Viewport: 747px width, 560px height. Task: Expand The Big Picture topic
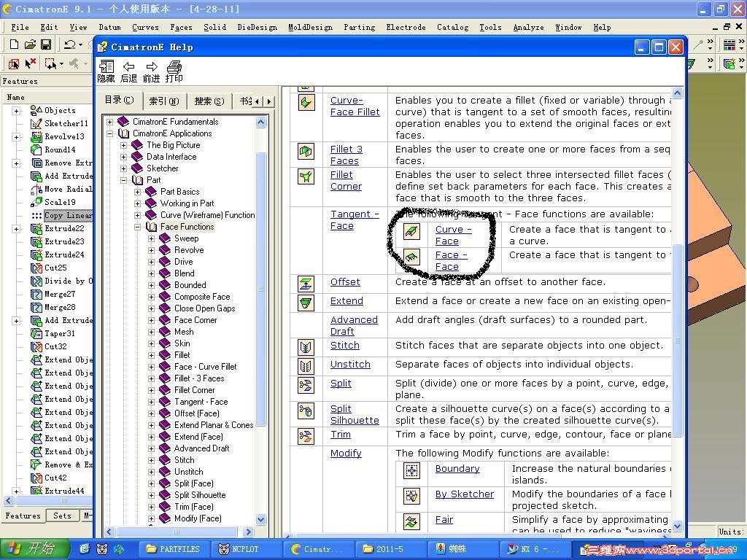tap(124, 145)
